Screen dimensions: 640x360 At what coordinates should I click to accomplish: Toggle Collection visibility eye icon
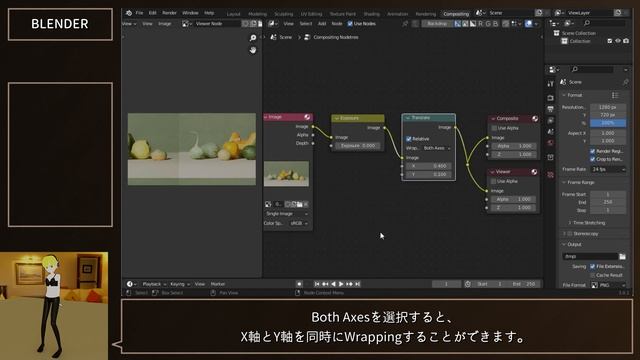coord(618,41)
